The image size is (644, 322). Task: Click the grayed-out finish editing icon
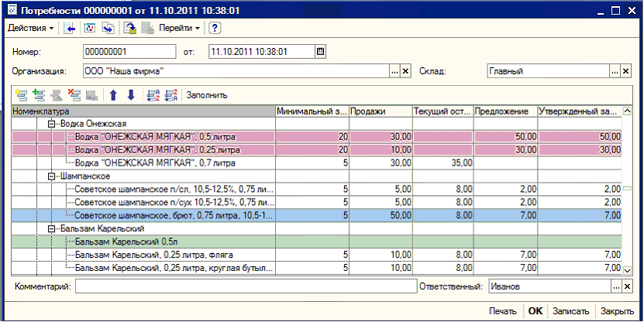tap(91, 95)
